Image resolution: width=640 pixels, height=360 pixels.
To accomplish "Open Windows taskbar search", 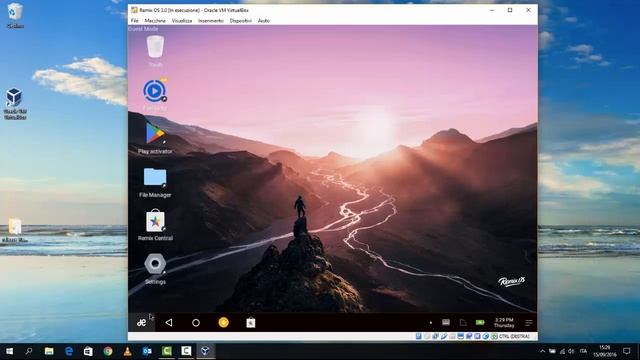I will (x=29, y=351).
